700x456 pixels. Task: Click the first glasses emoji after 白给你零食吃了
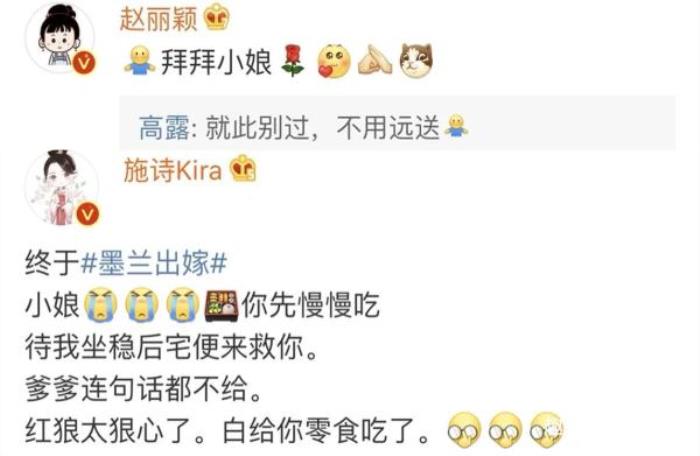click(x=464, y=430)
